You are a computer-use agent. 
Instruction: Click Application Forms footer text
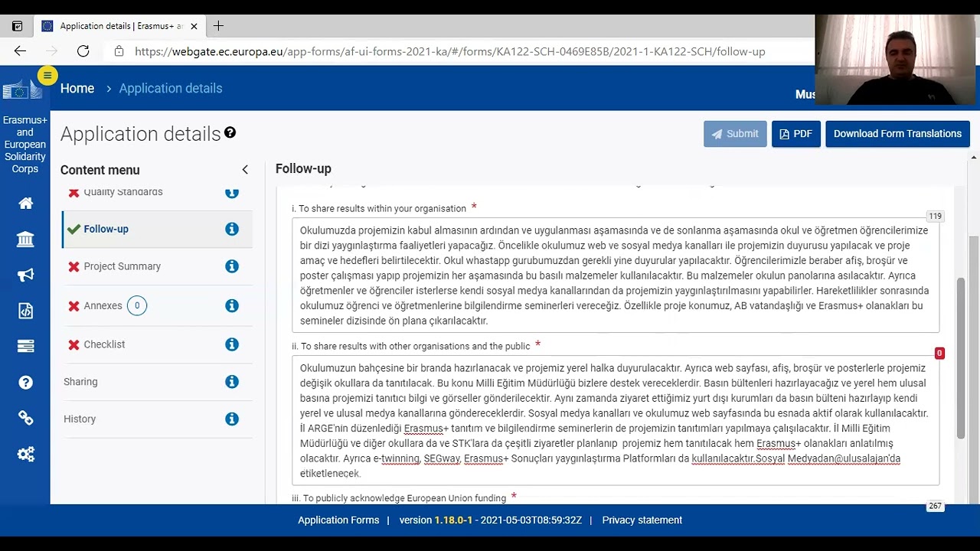tap(338, 520)
